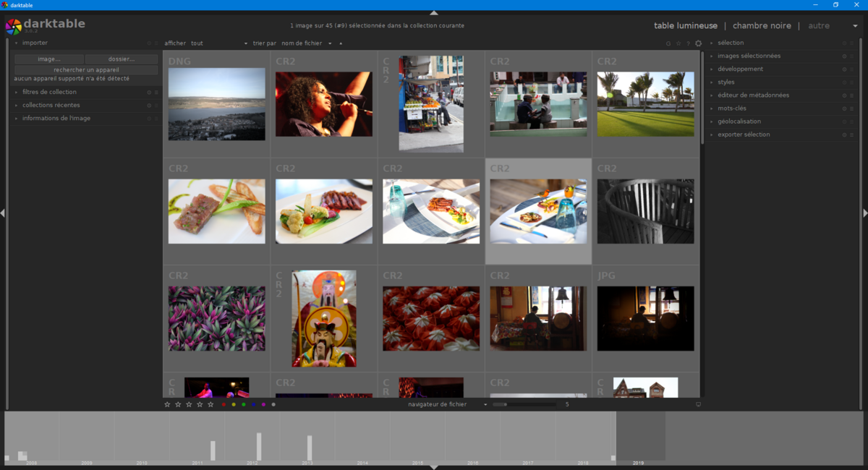Reset géolocalisation module icon
This screenshot has width=868, height=470.
pyautogui.click(x=844, y=121)
